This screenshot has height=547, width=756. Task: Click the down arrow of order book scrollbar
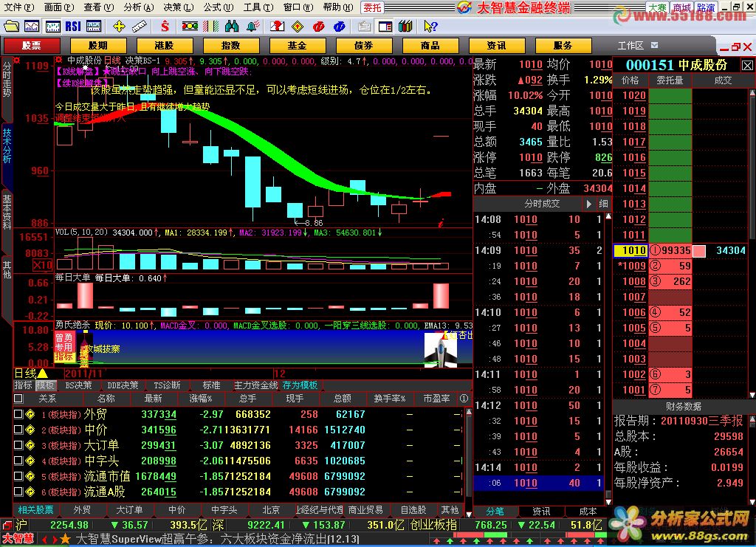point(752,395)
